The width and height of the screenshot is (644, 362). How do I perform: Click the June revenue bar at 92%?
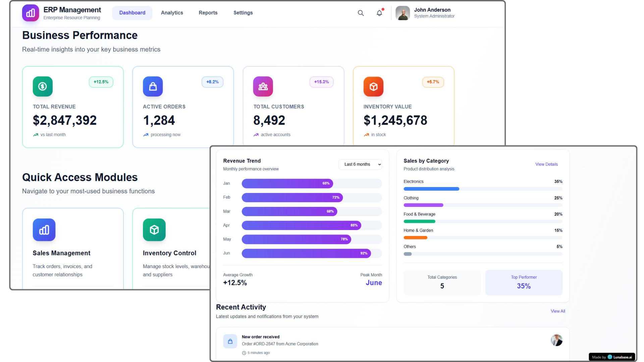coord(306,253)
